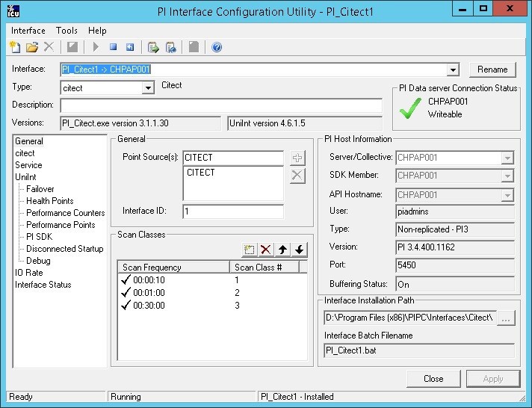Click the Open folder toolbar icon
This screenshot has width=532, height=408.
pyautogui.click(x=32, y=47)
